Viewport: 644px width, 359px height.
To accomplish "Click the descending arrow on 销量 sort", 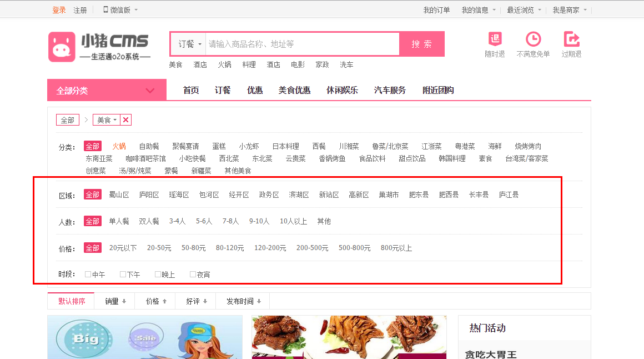I will 124,301.
